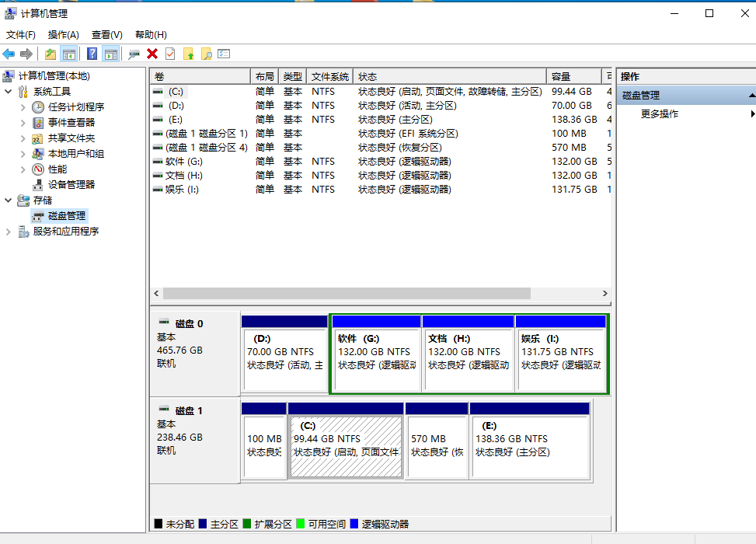Collapse the 系统工具 tree node

(x=9, y=92)
